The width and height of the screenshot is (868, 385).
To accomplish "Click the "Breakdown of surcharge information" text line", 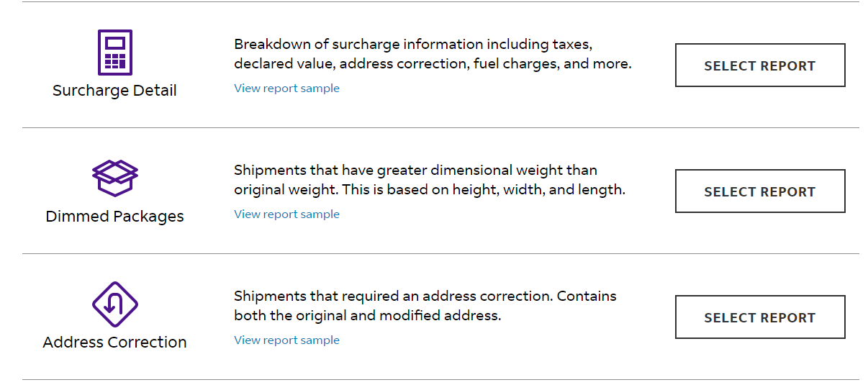I will 412,45.
